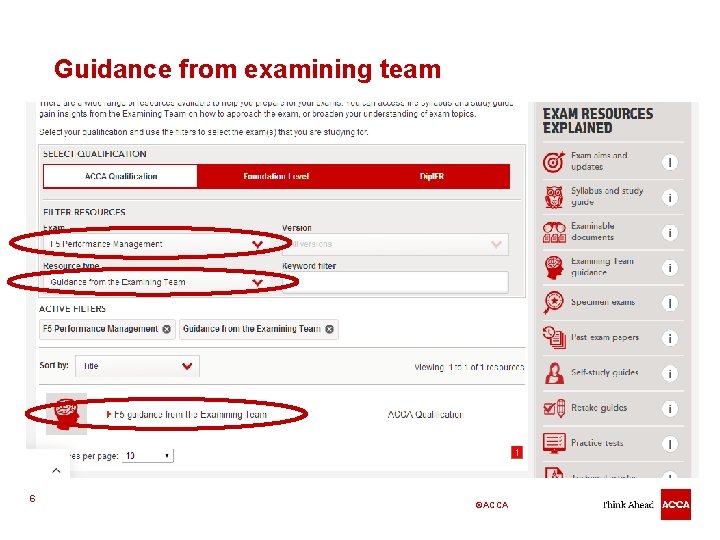Screen dimensions: 720x540
Task: Open the Version dropdown showing All versions
Action: click(x=395, y=244)
